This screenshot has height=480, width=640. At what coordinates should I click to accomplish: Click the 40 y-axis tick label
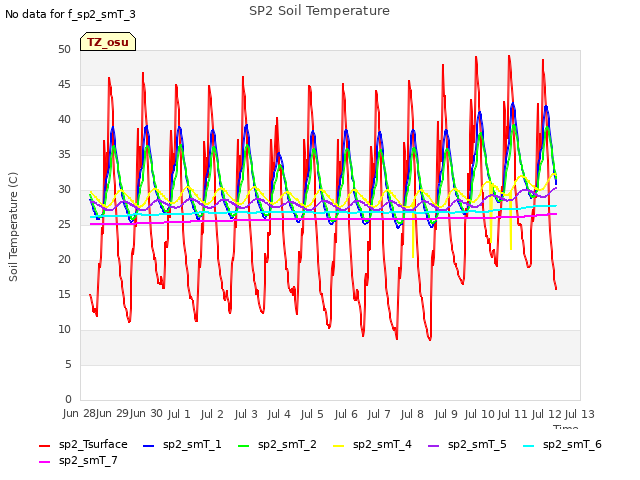tap(64, 120)
